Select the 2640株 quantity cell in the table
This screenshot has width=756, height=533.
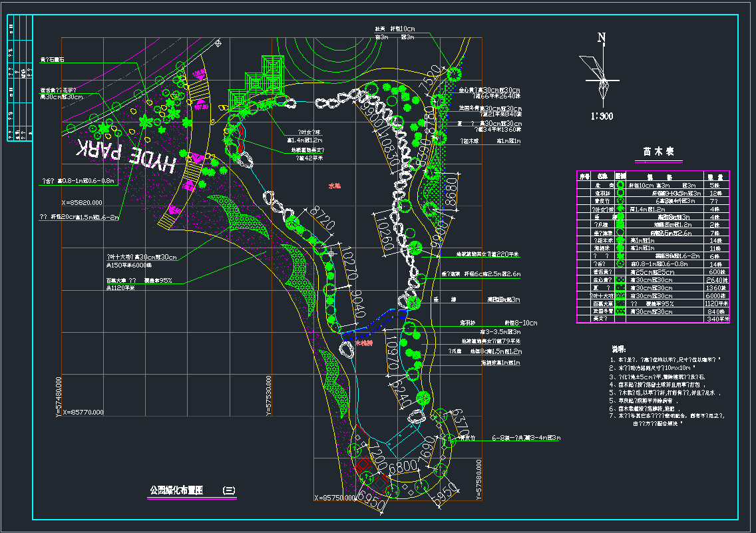[717, 279]
